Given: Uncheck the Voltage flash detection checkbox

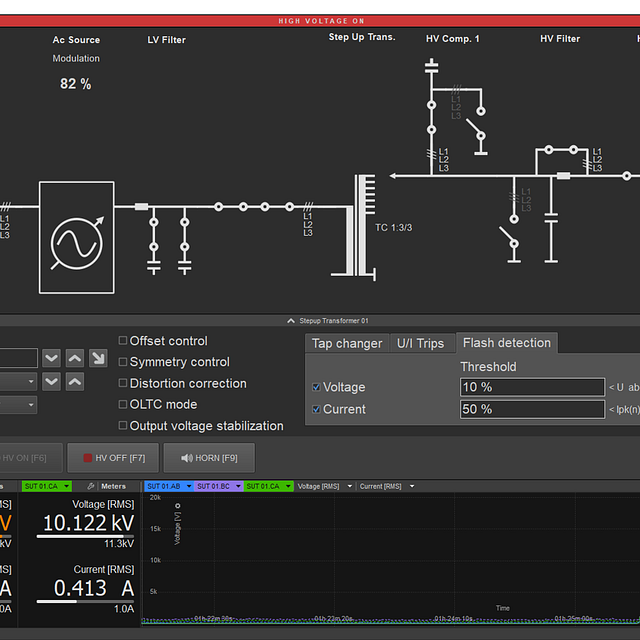Looking at the screenshot, I should (317, 387).
